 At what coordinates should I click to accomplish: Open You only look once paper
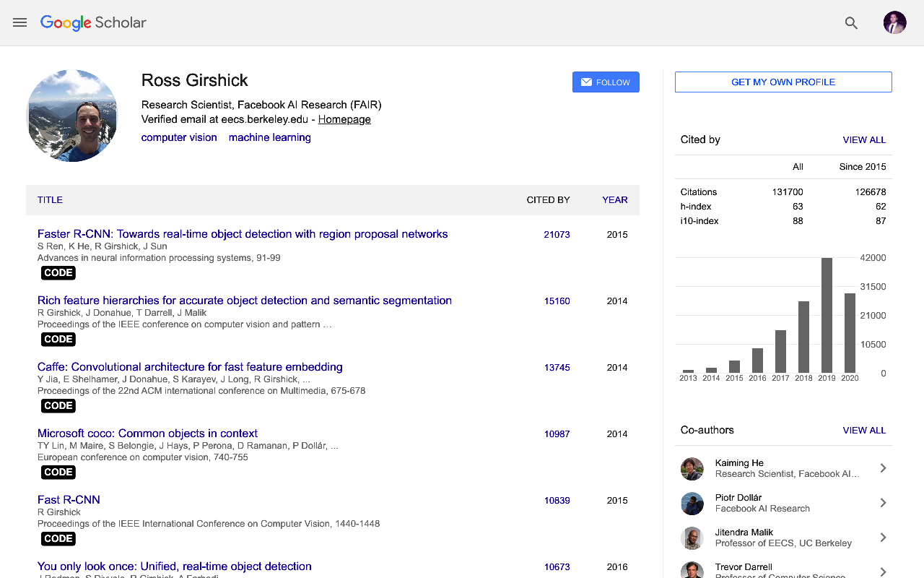pyautogui.click(x=175, y=566)
